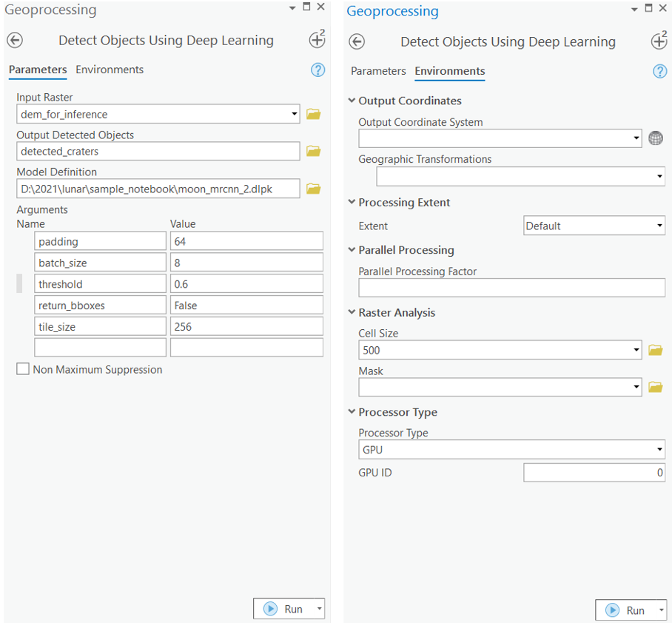Collapse the Raster Analysis section

[x=351, y=313]
